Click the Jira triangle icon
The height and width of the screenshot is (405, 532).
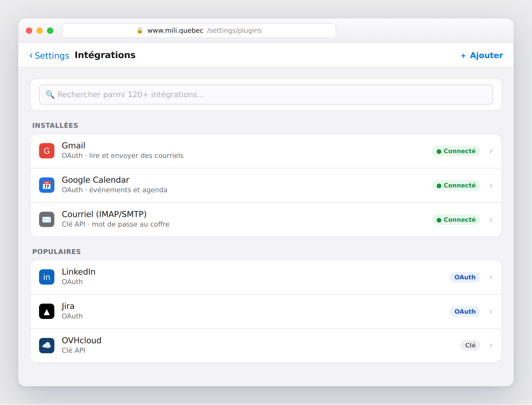tap(47, 311)
